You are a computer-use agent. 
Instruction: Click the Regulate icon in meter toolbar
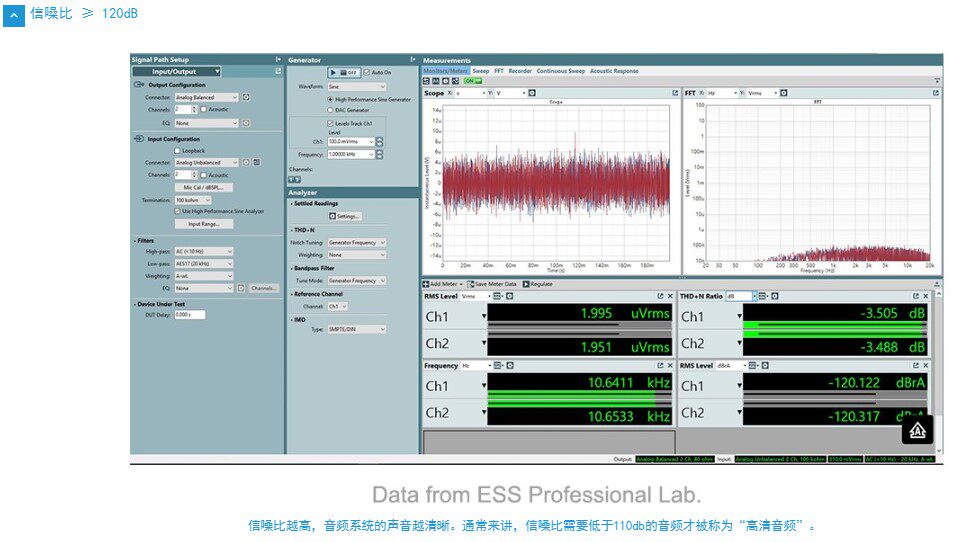tap(526, 284)
